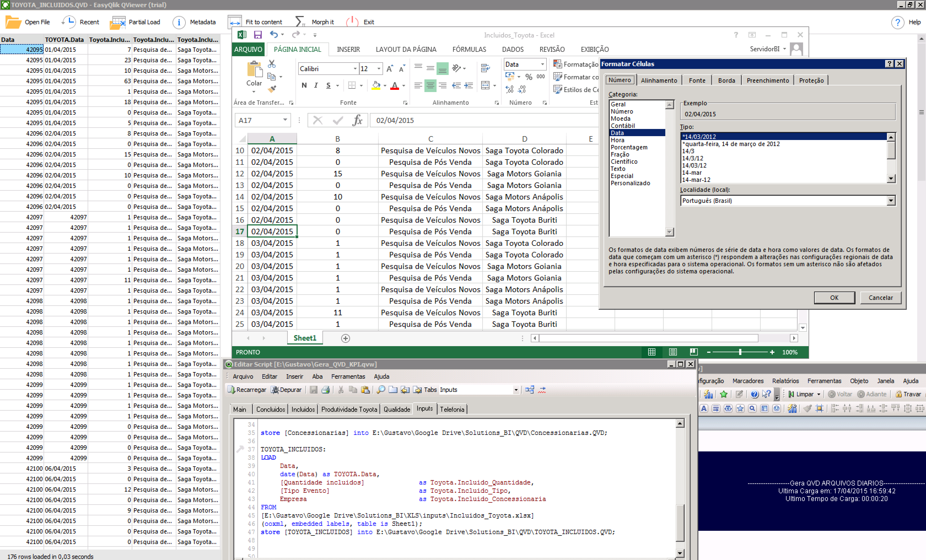Viewport: 926px width, 560px height.
Task: Undo the last action in Excel
Action: point(274,35)
